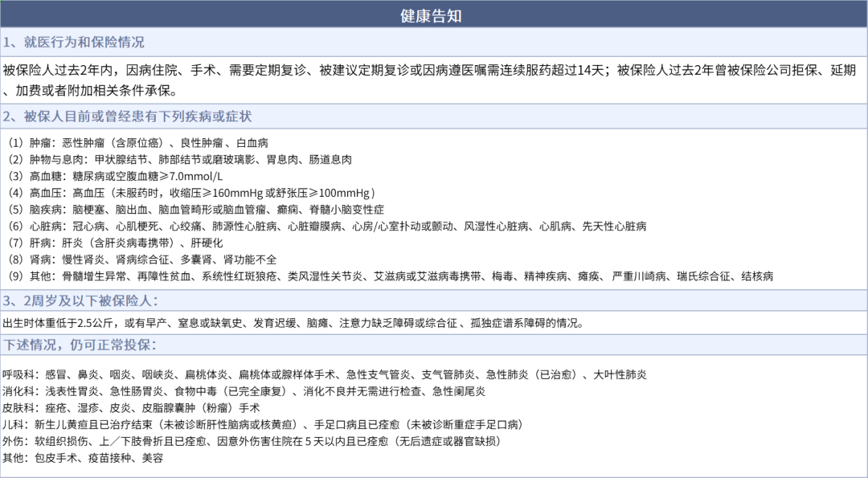The image size is (868, 478).
Task: Select heading 2、被保人目前或曾经患有下列疾病或症状
Action: tap(128, 116)
